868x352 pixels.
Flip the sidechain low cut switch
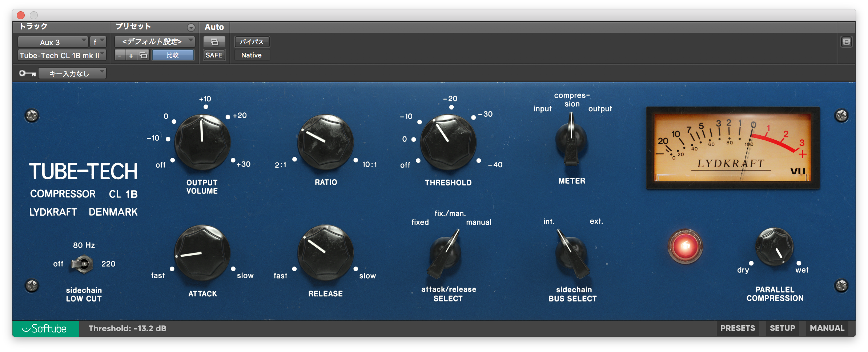point(82,264)
